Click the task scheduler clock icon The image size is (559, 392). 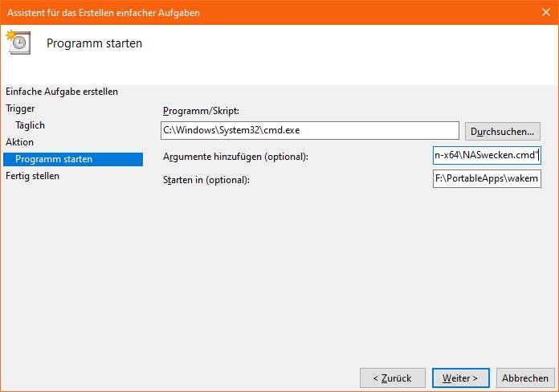click(x=18, y=43)
